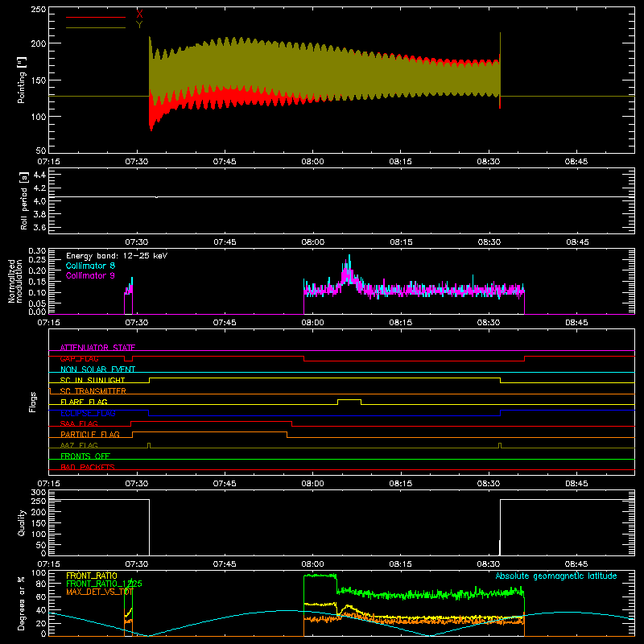Click the GAP_FLAG label

(x=80, y=358)
